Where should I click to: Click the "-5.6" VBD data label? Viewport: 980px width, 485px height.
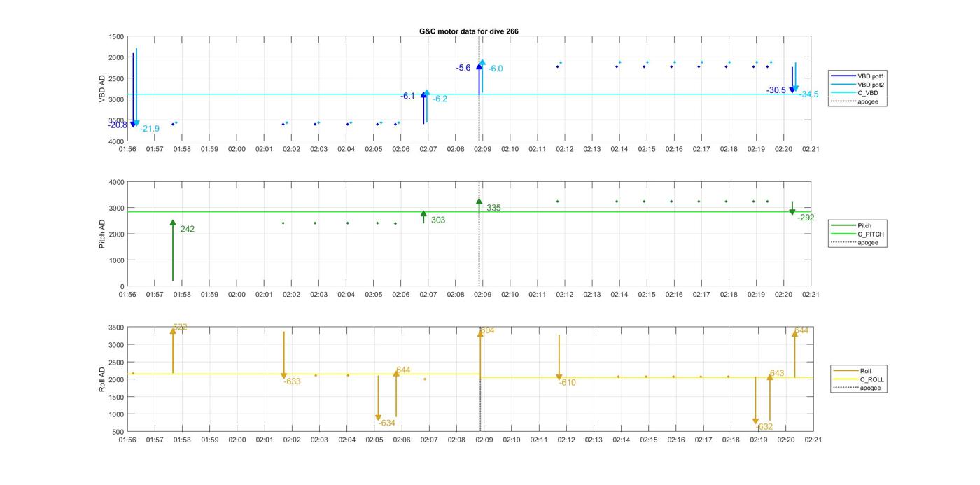click(463, 68)
